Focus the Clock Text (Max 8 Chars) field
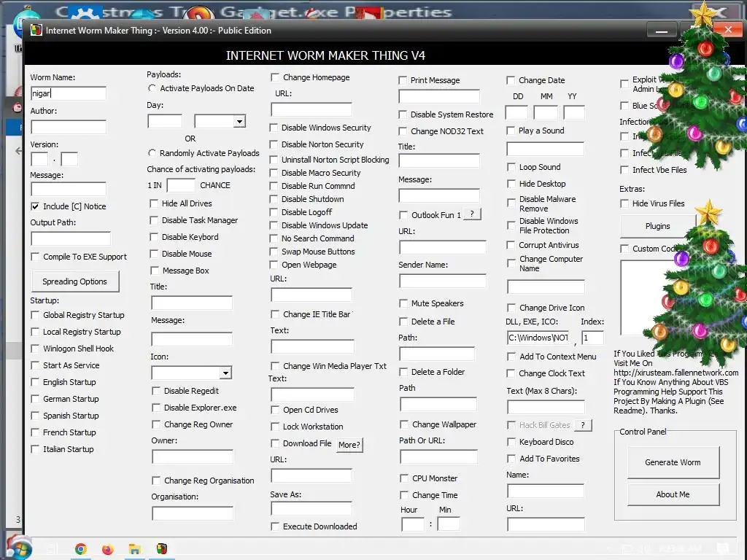This screenshot has height=560, width=747. click(546, 407)
